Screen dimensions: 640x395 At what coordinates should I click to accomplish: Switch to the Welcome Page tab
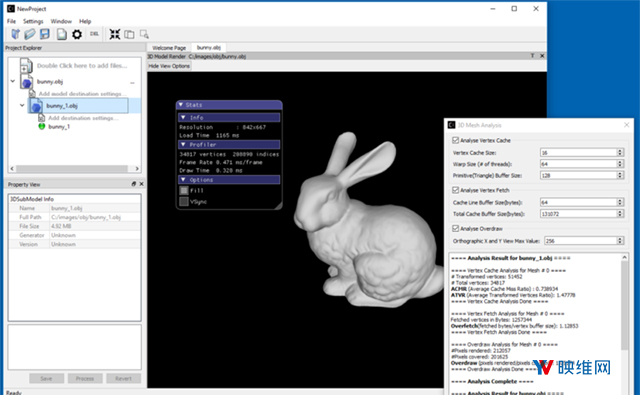pos(169,48)
